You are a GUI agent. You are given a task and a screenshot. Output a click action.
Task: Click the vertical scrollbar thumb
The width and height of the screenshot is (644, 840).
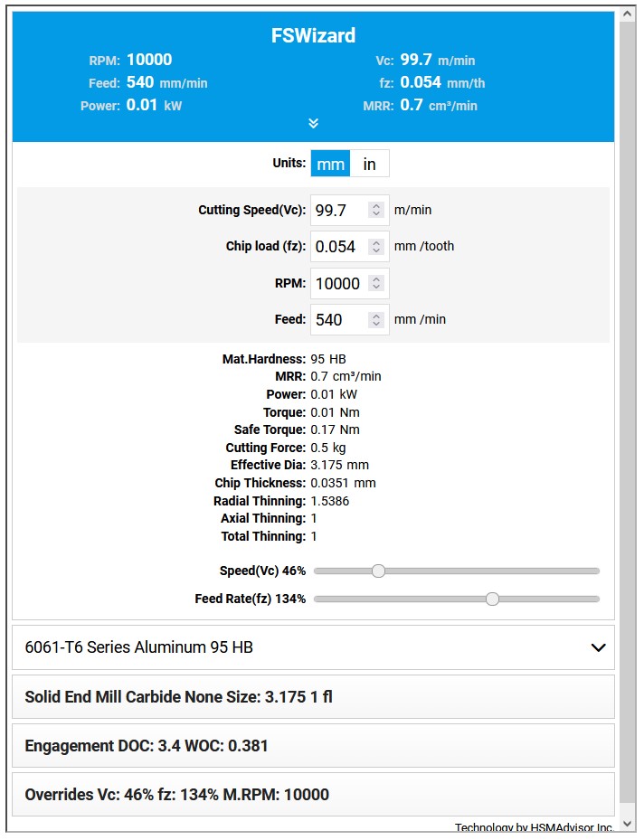pos(628,412)
